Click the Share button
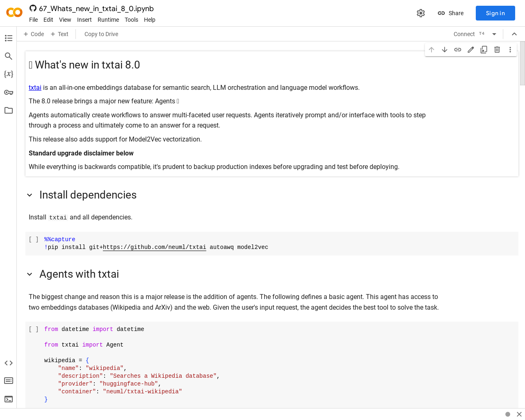Image resolution: width=525 pixels, height=420 pixels. tap(450, 13)
